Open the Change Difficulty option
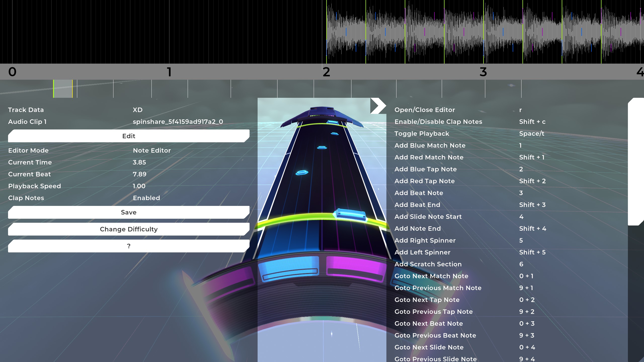Viewport: 644px width, 362px height. point(129,229)
